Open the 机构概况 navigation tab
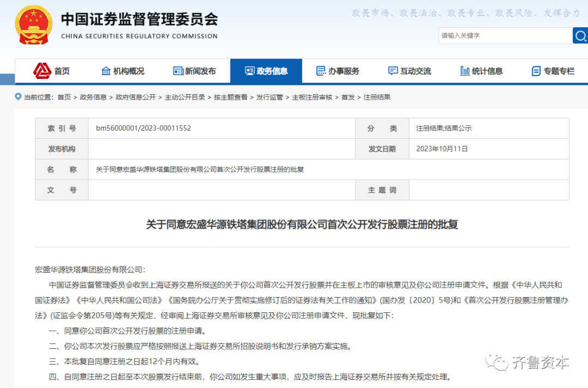Viewport: 588px width, 388px height. pyautogui.click(x=123, y=71)
